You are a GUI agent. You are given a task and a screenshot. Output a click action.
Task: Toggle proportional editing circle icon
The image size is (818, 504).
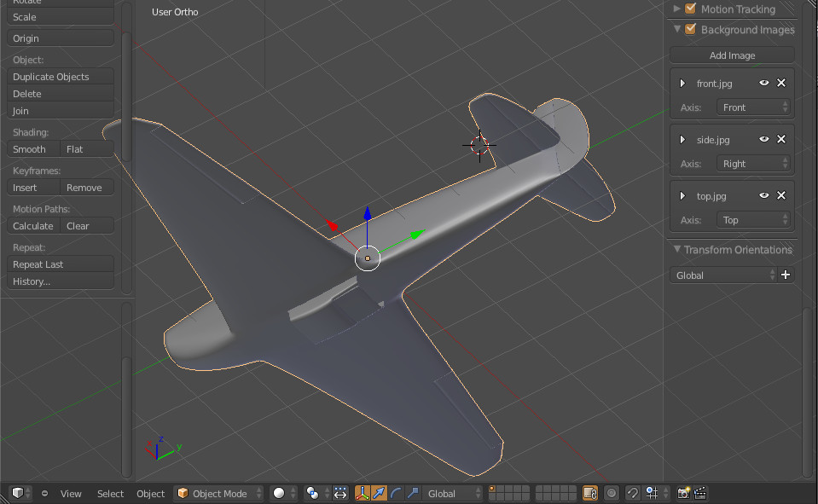[x=612, y=493]
